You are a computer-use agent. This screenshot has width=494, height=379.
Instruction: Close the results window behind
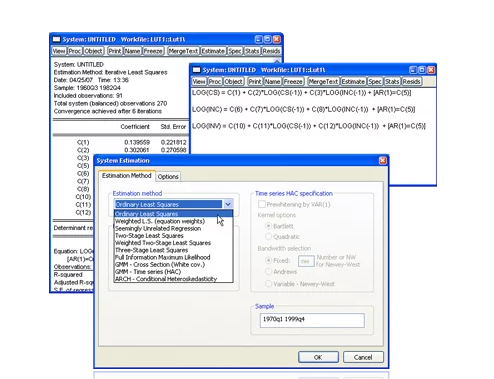[276, 39]
